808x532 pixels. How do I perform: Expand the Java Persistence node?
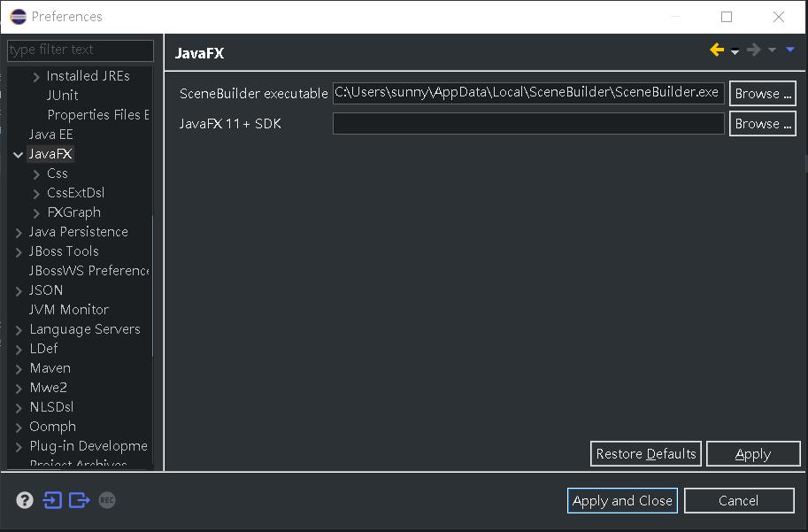click(19, 233)
